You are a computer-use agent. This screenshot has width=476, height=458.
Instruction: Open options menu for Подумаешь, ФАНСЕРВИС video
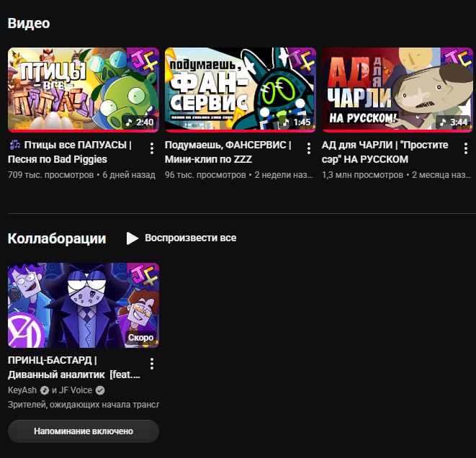[309, 148]
